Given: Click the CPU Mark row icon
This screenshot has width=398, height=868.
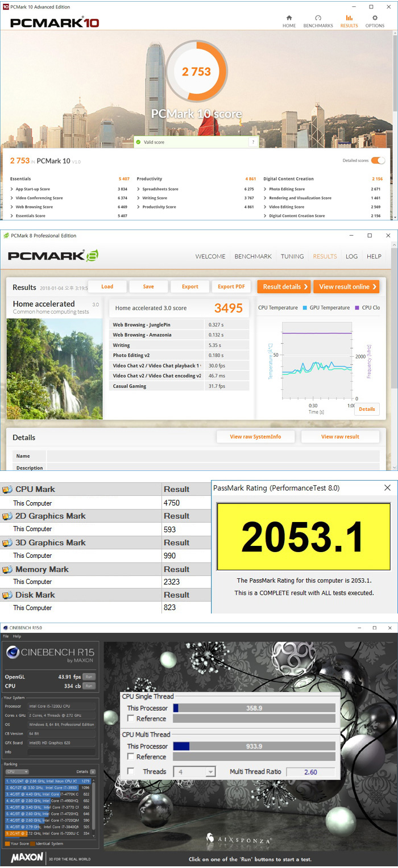Looking at the screenshot, I should [7, 490].
